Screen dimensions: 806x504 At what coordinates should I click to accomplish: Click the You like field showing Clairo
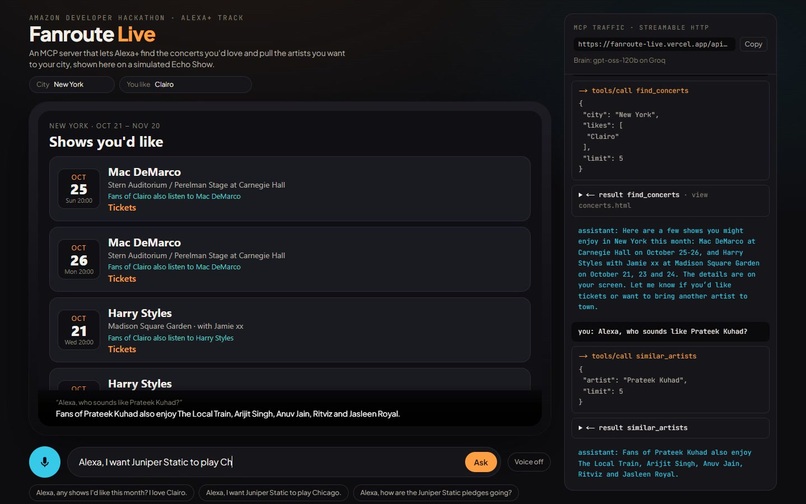(x=185, y=84)
